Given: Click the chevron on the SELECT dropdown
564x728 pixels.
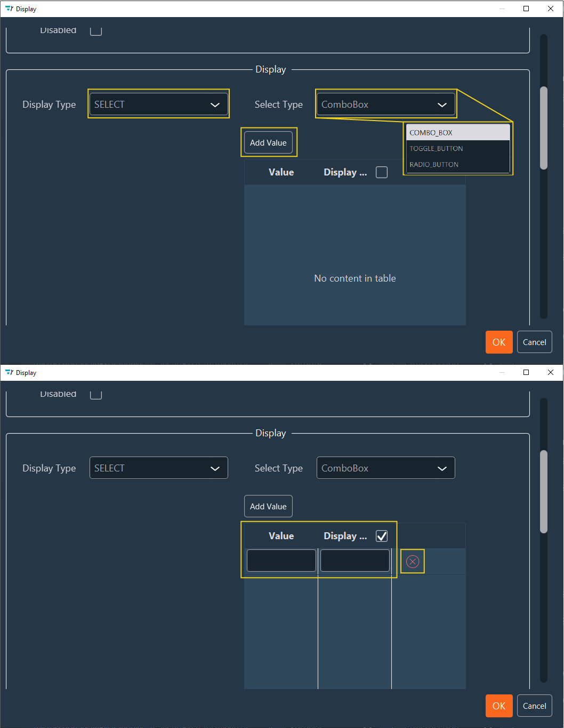Looking at the screenshot, I should pyautogui.click(x=215, y=104).
